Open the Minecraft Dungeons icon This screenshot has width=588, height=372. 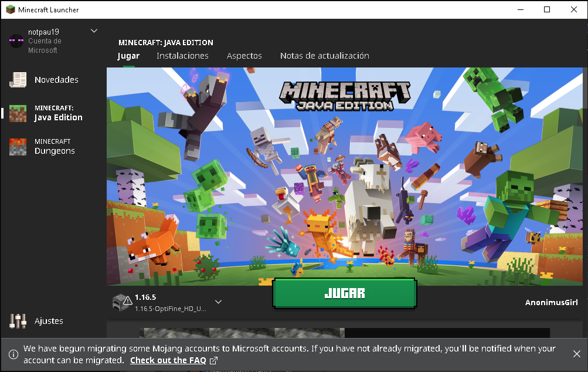tap(18, 147)
